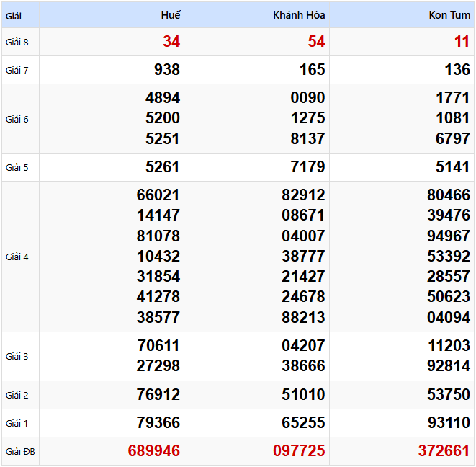Screen dimensions: 476x467
Task: Select the Giải 8 row label
Action: click(17, 42)
